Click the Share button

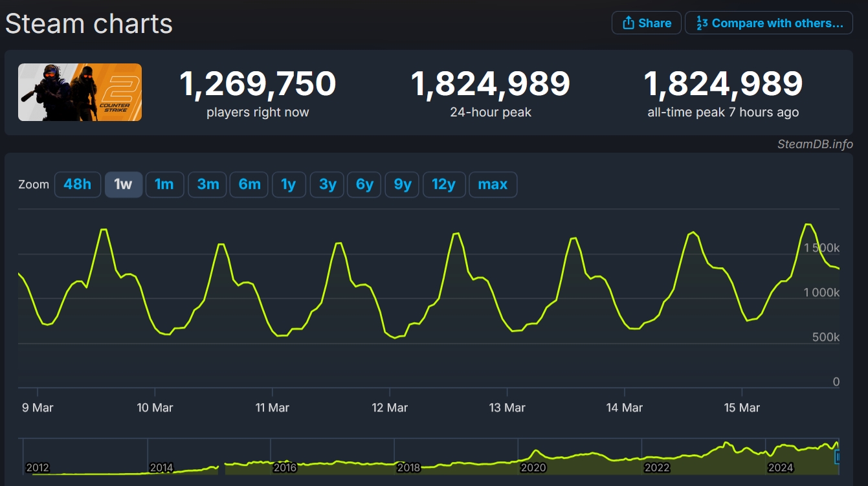[x=647, y=23]
